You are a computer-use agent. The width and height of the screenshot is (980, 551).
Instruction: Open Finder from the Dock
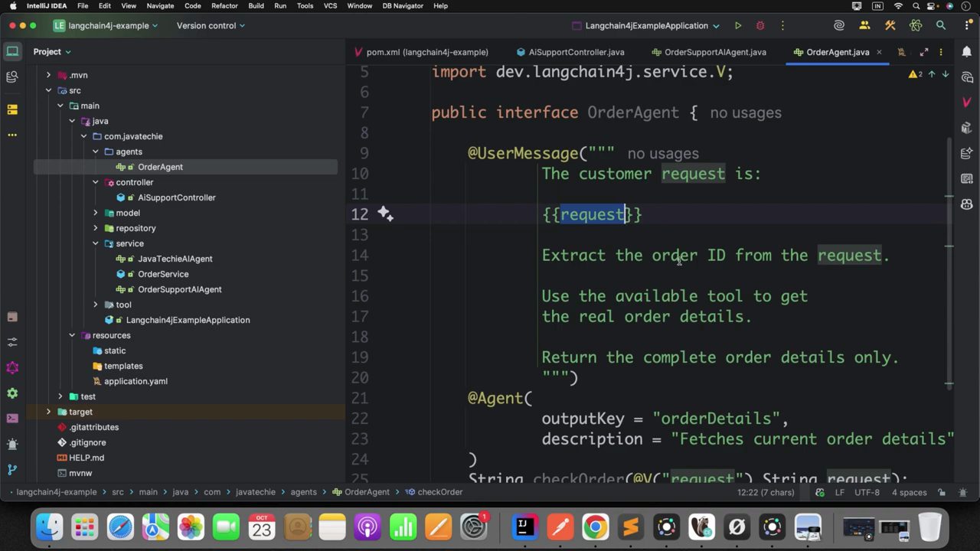point(49,527)
